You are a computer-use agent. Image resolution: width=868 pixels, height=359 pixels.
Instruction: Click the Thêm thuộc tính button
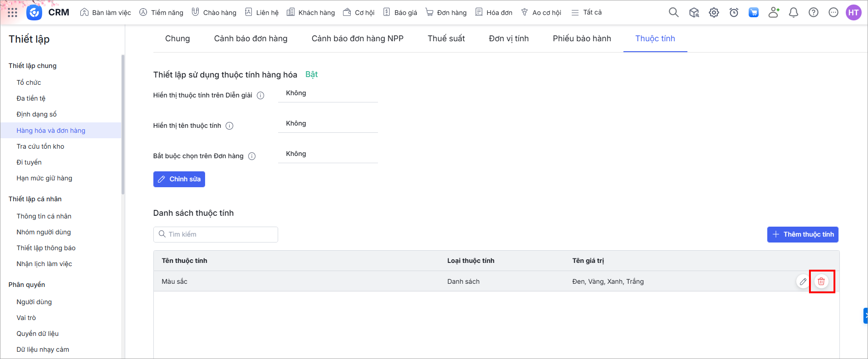(x=802, y=234)
